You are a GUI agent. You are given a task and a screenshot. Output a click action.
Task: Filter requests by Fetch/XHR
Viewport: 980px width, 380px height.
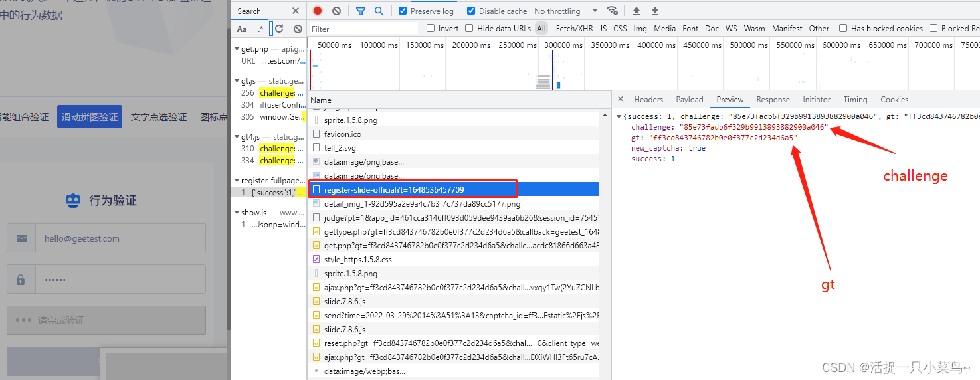pyautogui.click(x=574, y=29)
